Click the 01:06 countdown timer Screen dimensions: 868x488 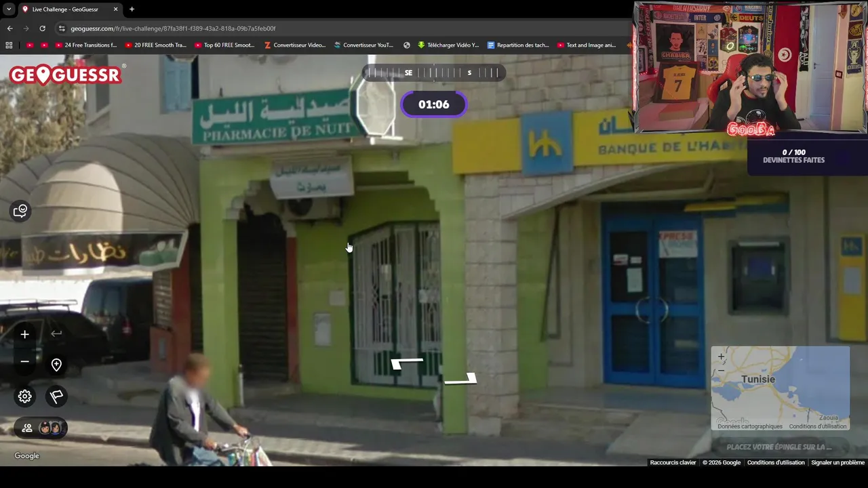(434, 104)
